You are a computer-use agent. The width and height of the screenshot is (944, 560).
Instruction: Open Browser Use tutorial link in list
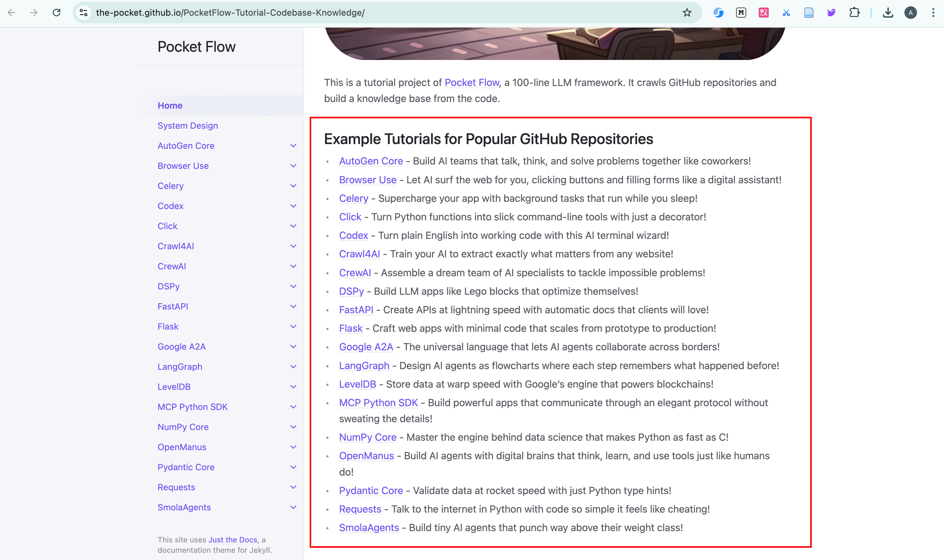pos(368,180)
